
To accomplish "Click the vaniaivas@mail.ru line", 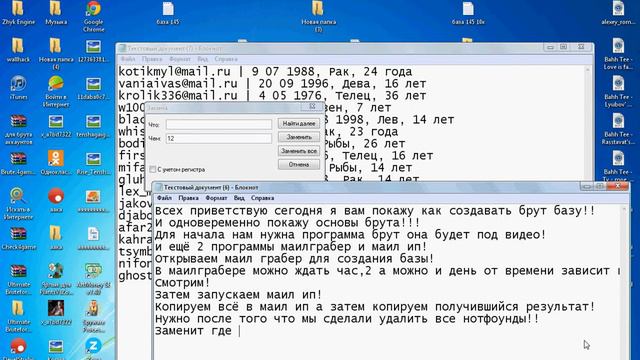I will 272,84.
